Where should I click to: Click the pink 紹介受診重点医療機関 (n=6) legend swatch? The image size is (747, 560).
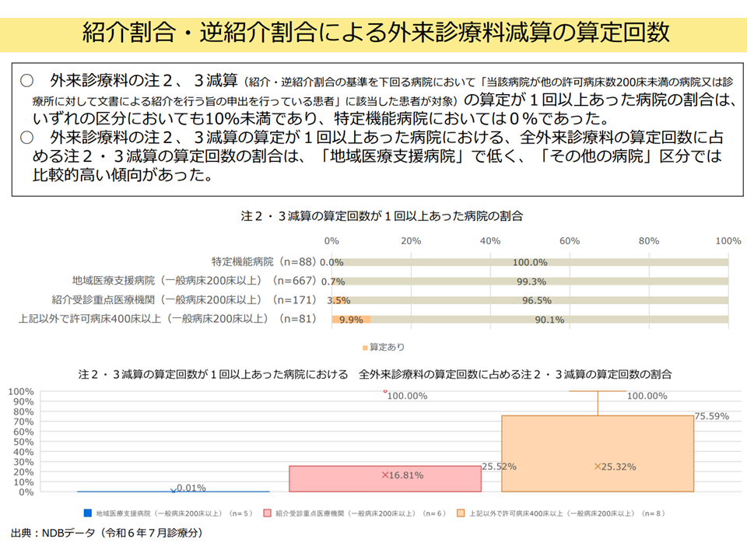tap(267, 513)
